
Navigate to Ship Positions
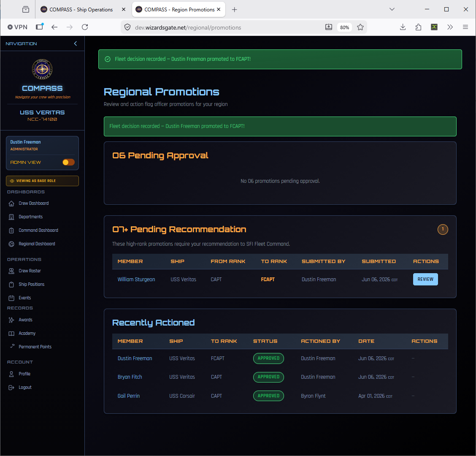click(32, 284)
